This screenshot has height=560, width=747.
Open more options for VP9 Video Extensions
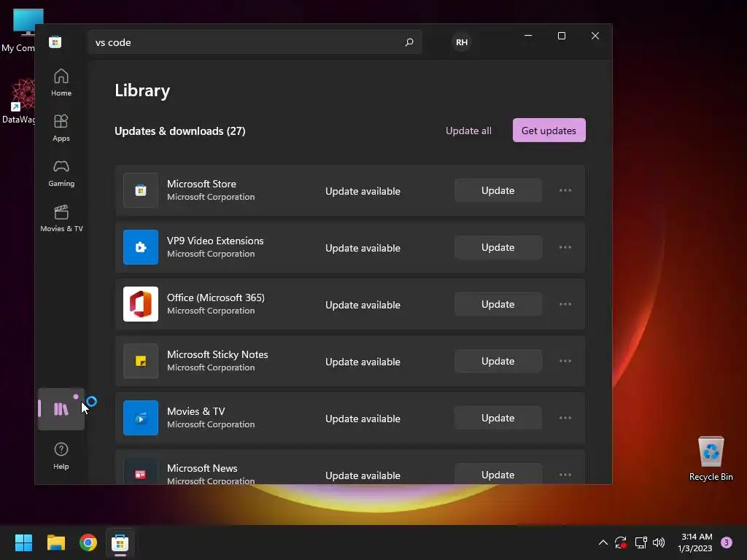[565, 247]
